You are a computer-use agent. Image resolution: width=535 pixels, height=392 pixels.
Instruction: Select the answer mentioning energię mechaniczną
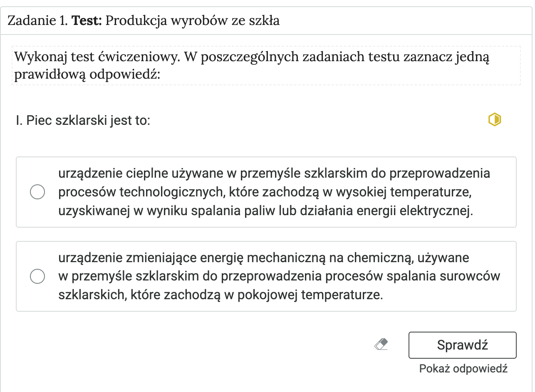(37, 276)
